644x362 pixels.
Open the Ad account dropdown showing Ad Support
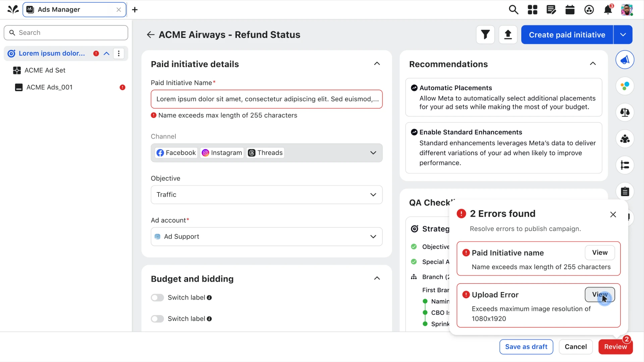[267, 237]
